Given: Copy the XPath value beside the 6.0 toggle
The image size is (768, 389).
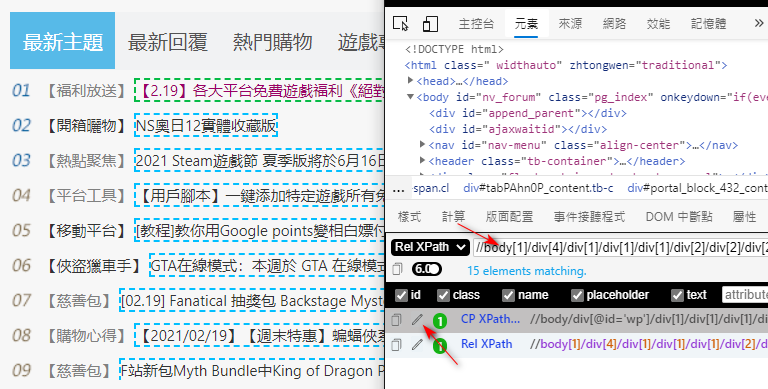Looking at the screenshot, I should click(398, 269).
